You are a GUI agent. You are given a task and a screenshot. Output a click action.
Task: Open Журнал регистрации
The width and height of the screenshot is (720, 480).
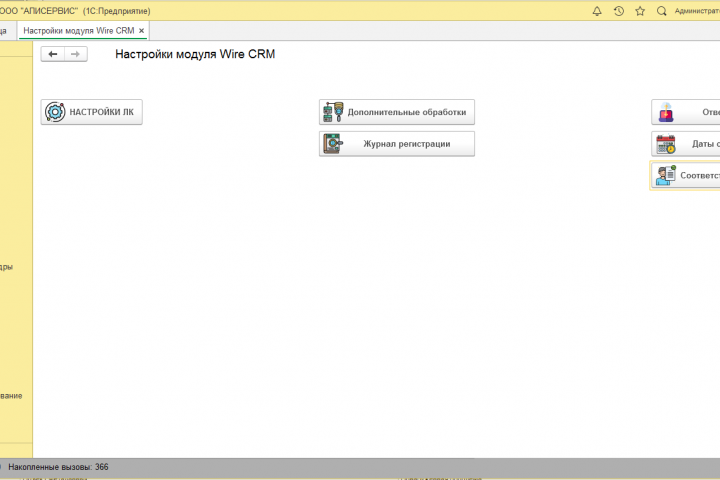click(397, 144)
